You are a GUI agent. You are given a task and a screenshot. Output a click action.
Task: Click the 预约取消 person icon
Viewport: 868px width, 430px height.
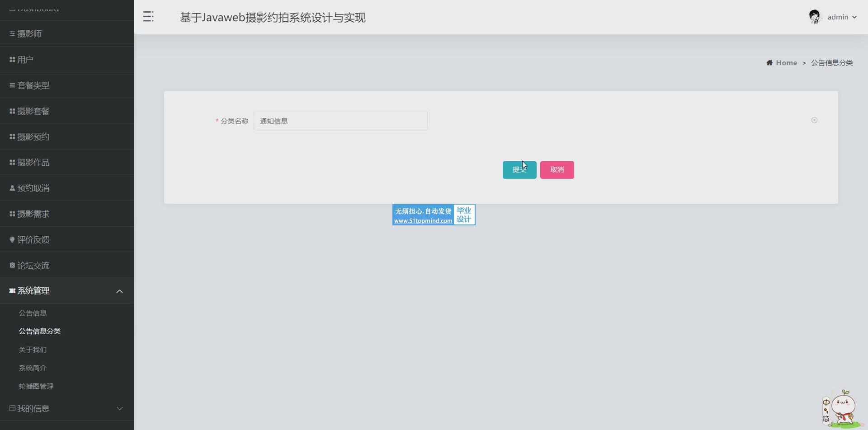(x=12, y=188)
